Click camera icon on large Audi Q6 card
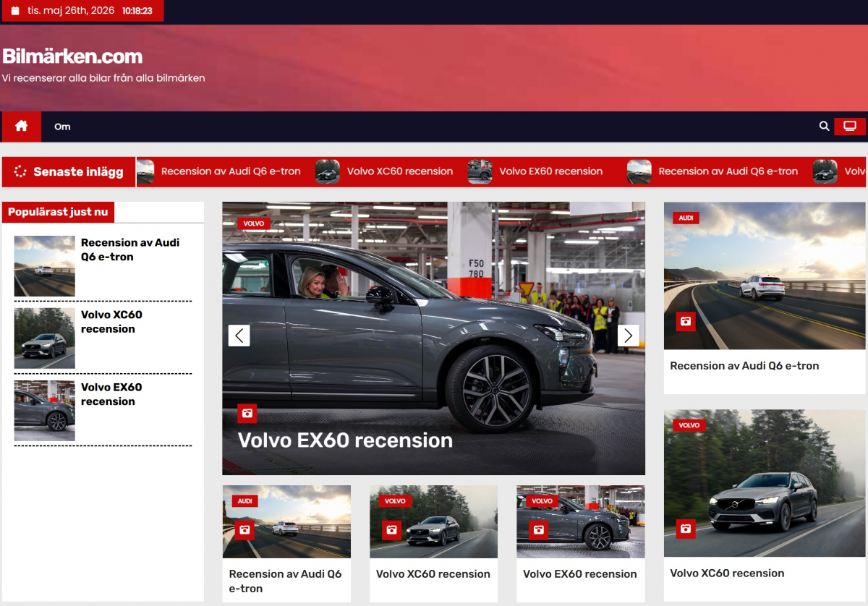The height and width of the screenshot is (606, 868). (x=686, y=321)
